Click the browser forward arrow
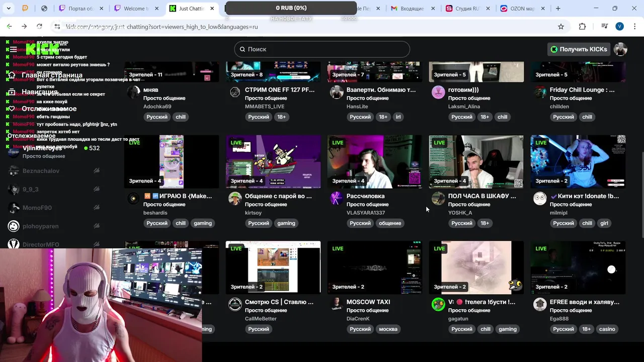The height and width of the screenshot is (362, 644). point(24,26)
